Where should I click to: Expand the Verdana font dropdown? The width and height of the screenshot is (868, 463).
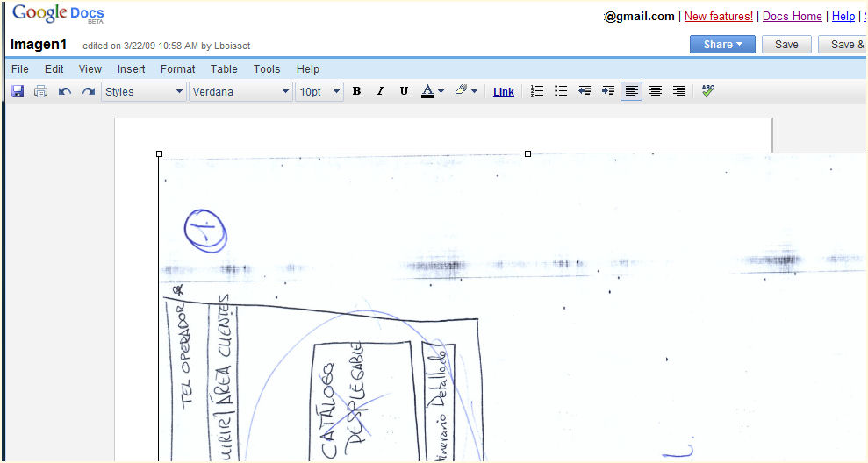[240, 91]
